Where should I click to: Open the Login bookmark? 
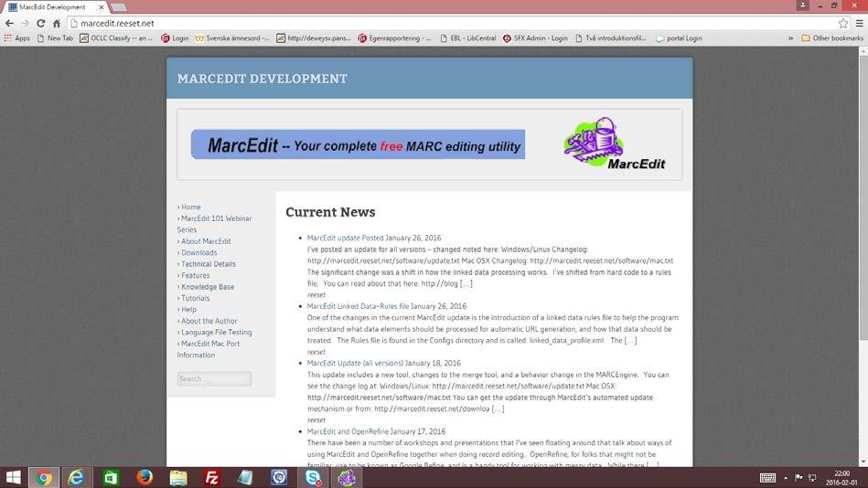[175, 38]
